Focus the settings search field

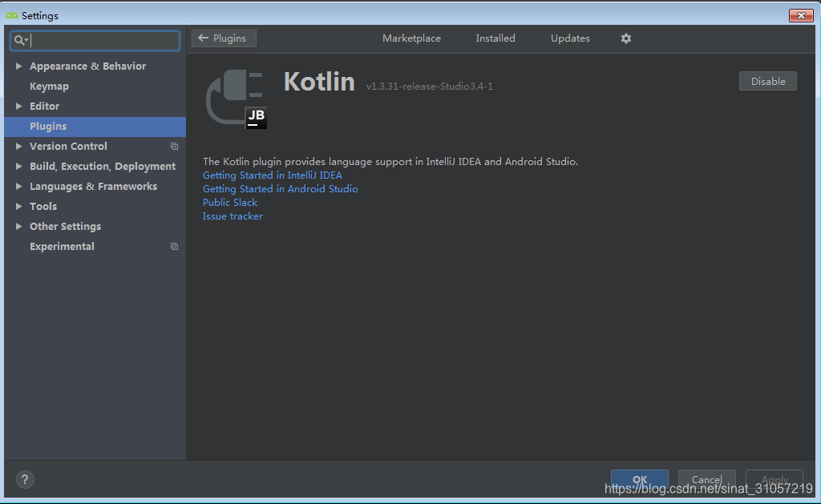coord(95,40)
